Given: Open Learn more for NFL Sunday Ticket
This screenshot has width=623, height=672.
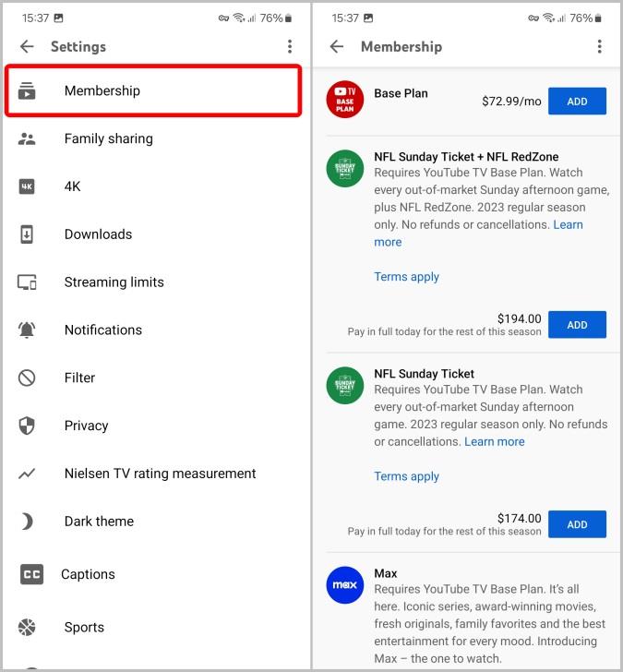Looking at the screenshot, I should tap(494, 442).
